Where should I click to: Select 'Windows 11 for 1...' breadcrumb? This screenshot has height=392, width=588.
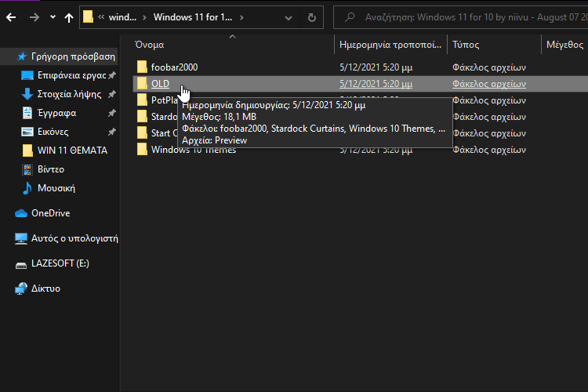(x=193, y=17)
